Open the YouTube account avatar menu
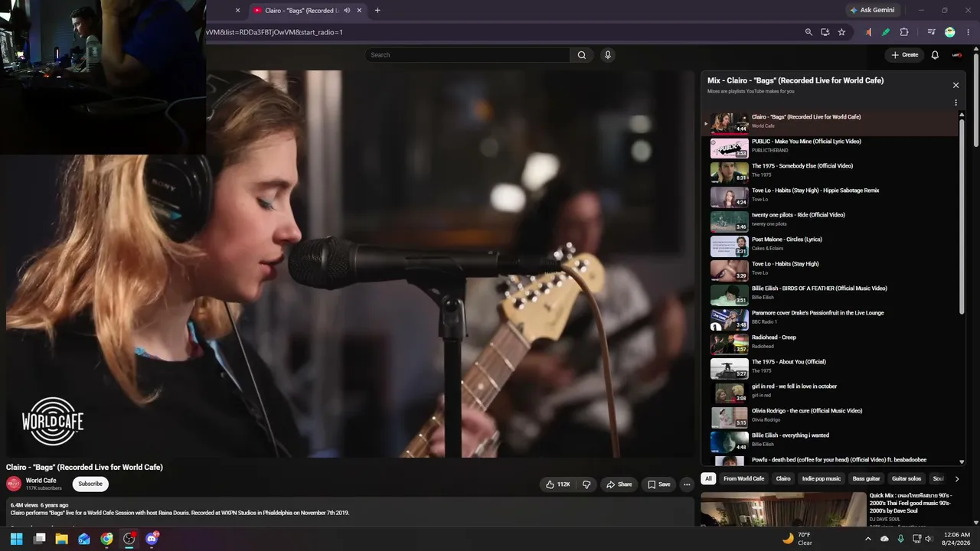980x551 pixels. 957,55
